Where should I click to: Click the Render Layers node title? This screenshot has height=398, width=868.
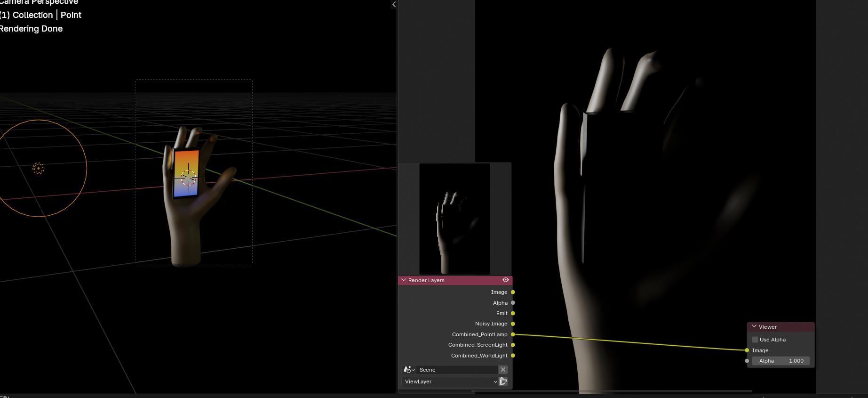[426, 280]
